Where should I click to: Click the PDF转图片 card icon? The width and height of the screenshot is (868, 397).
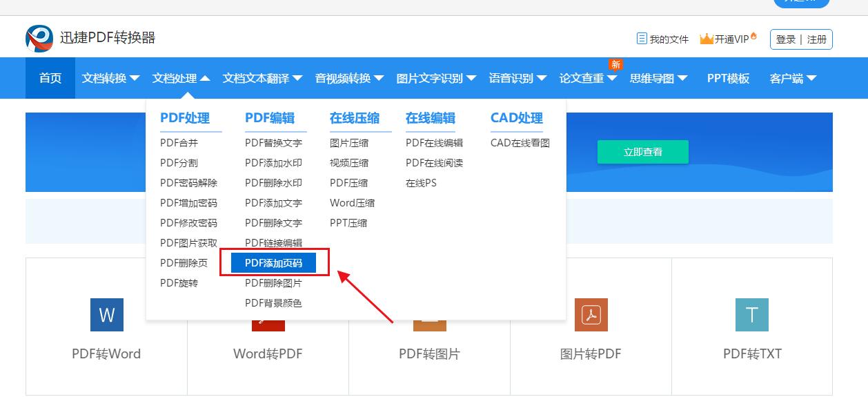point(430,325)
